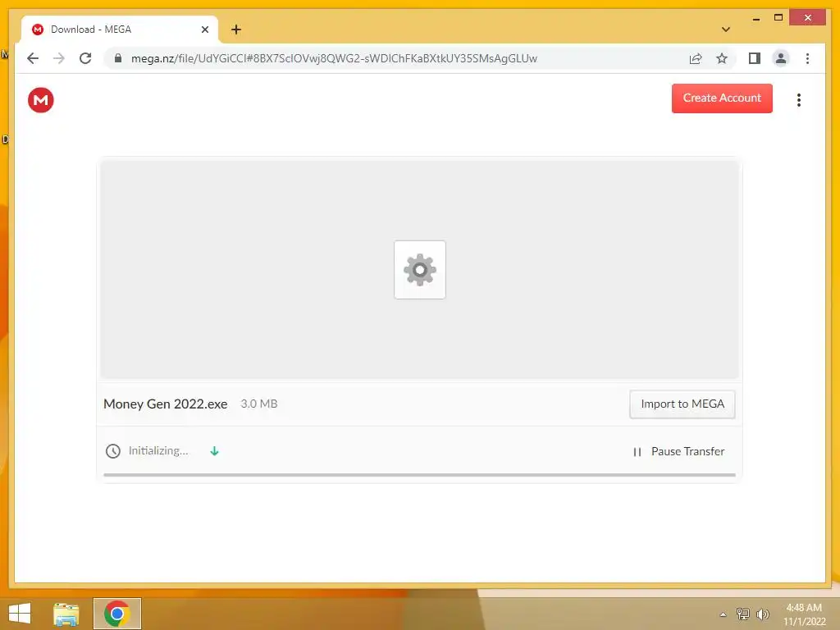
Task: Show hidden system tray icons
Action: [724, 614]
